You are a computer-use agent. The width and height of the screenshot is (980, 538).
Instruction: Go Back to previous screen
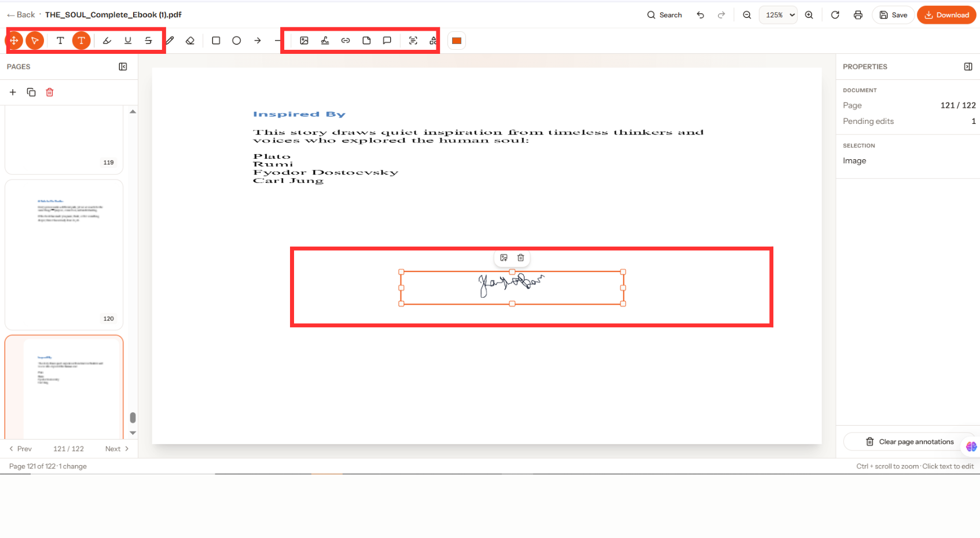pyautogui.click(x=21, y=14)
